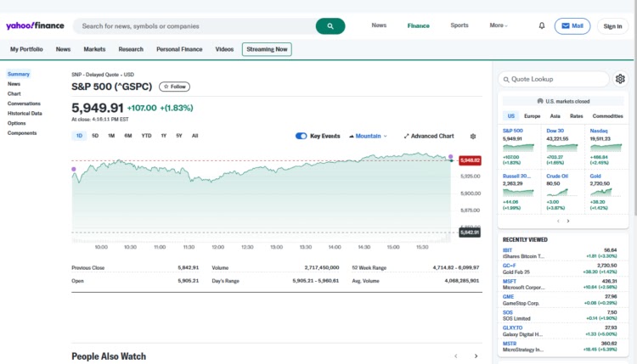Switch market panel to Europe tab
This screenshot has width=637, height=364.
click(x=532, y=116)
